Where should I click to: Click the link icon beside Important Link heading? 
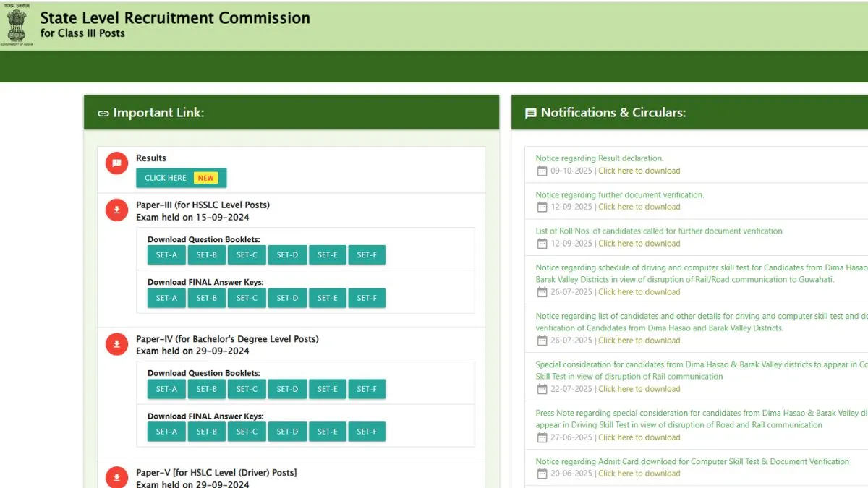(103, 113)
